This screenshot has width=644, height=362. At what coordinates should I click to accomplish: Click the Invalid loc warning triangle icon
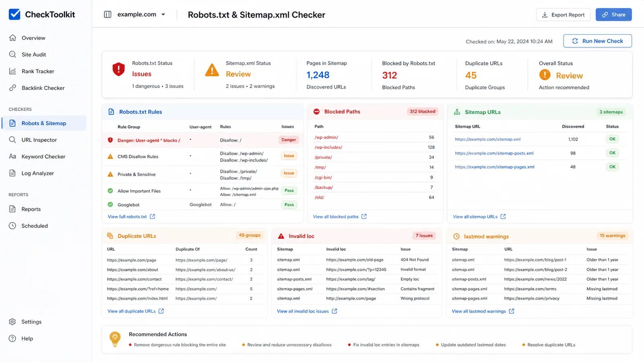(281, 236)
